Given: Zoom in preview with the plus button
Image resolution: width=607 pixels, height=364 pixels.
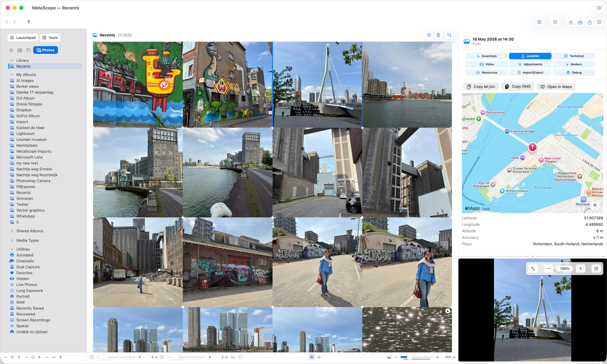Looking at the screenshot, I should [x=580, y=269].
